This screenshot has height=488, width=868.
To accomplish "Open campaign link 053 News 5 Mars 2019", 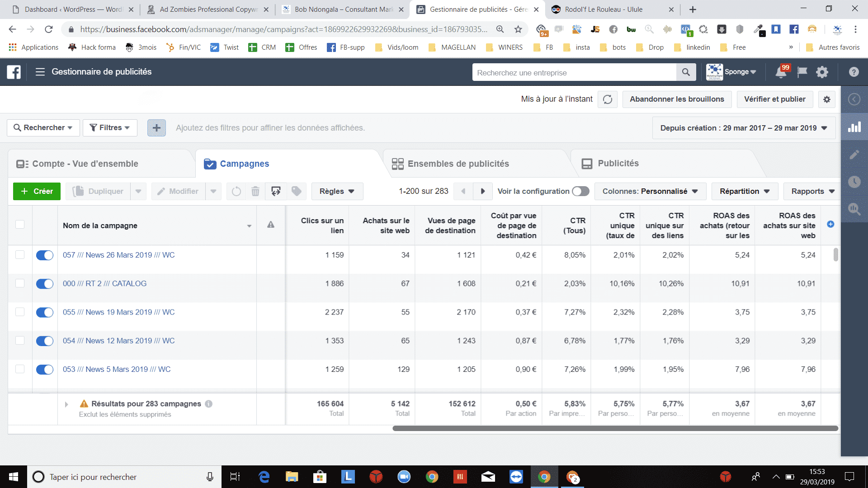I will pos(117,370).
